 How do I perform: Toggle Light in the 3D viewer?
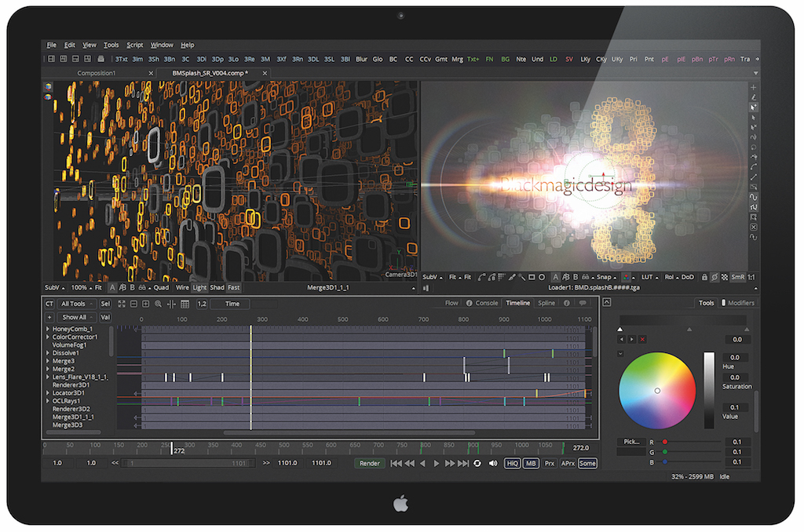click(199, 287)
